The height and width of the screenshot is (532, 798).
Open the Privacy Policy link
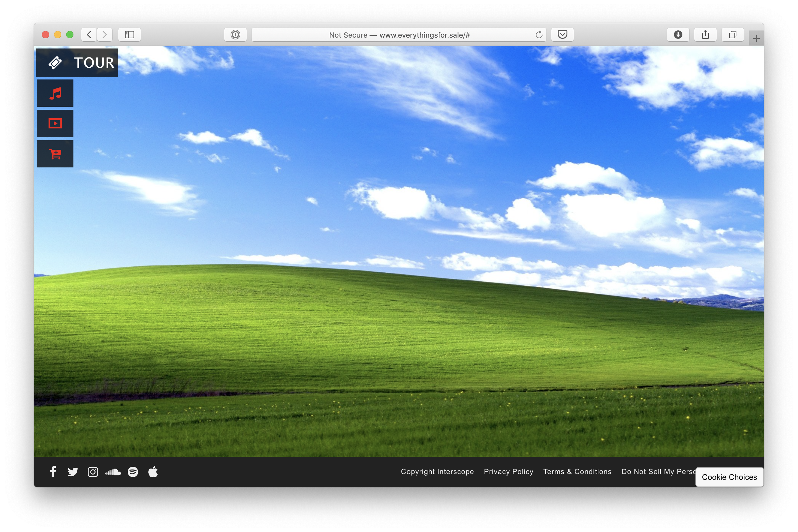click(509, 472)
